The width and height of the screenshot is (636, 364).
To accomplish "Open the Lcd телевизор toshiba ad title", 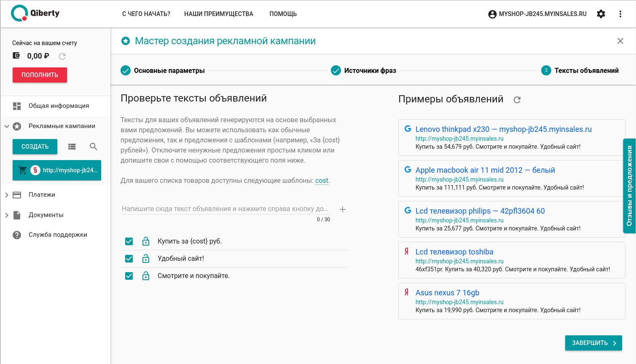I will (454, 252).
